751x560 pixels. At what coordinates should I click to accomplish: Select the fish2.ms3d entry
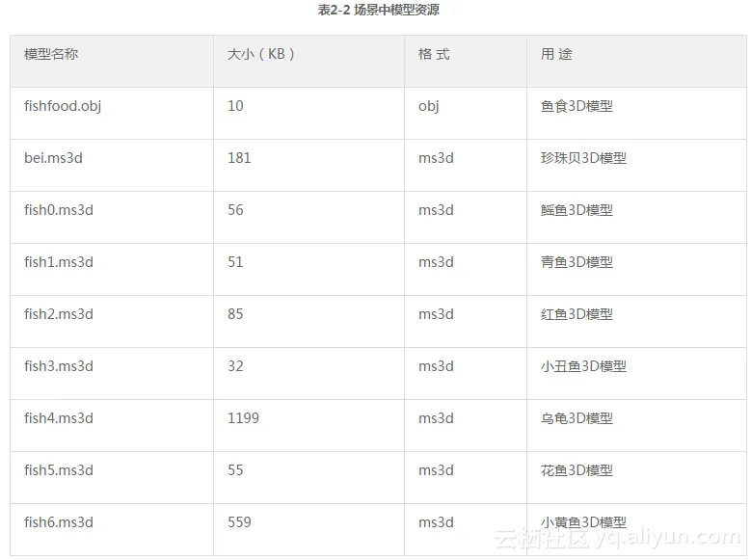pos(59,314)
